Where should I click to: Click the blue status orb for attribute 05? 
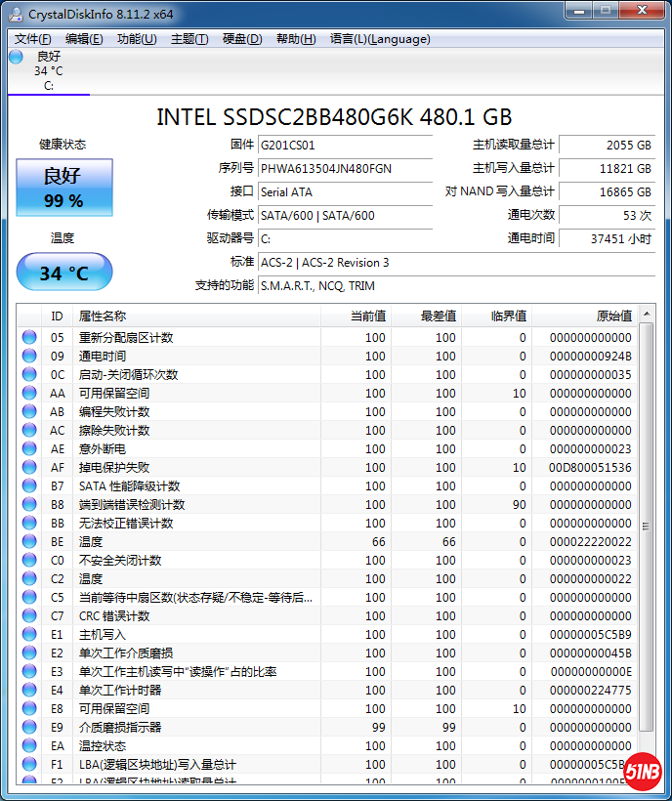(29, 338)
